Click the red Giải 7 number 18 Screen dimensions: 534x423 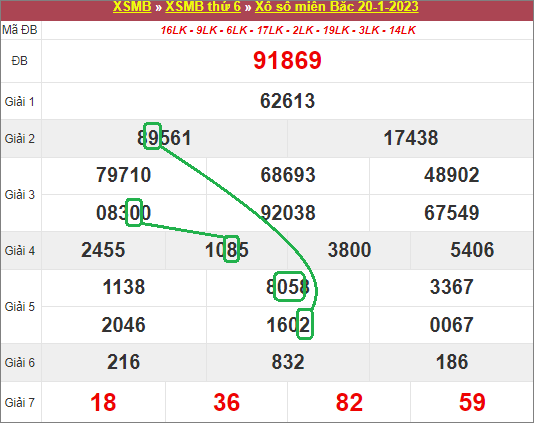pos(103,402)
